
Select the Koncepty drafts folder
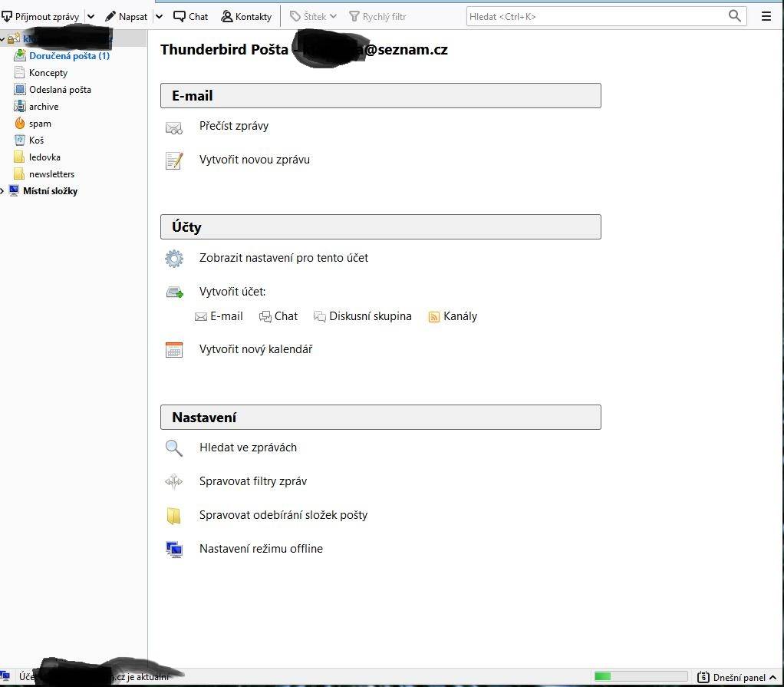click(x=48, y=73)
